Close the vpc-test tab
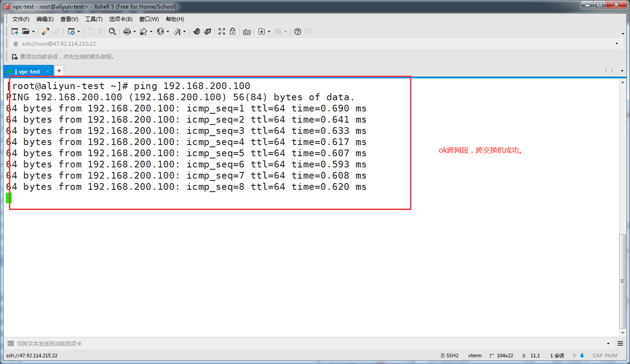Viewport: 630px width, 364px height. (48, 72)
